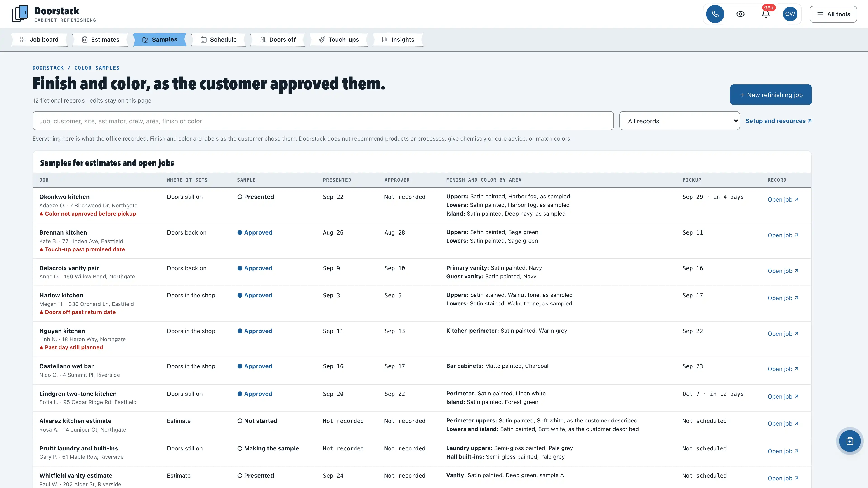
Task: Go to the Job board tab
Action: click(39, 39)
